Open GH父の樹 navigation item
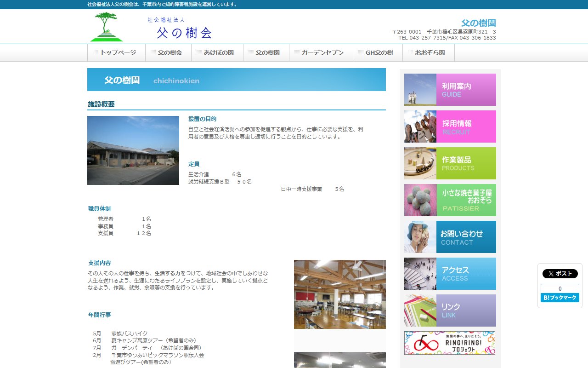The height and width of the screenshot is (368, 588). point(378,53)
